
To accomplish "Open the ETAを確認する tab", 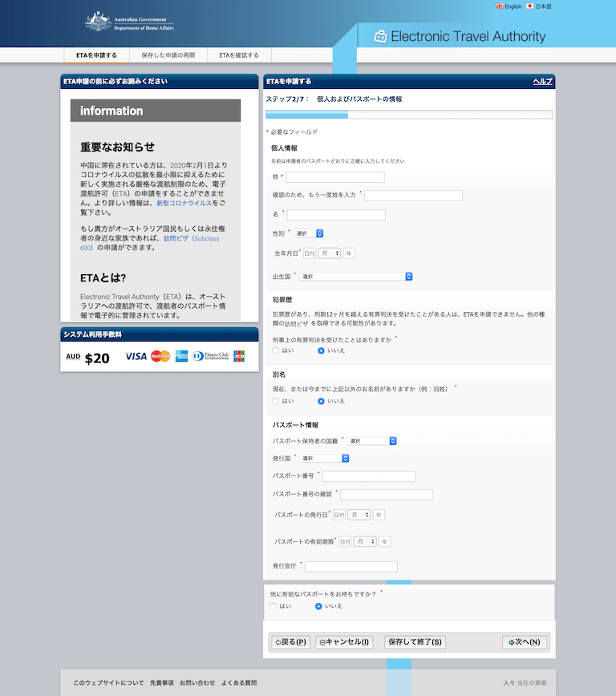I will pyautogui.click(x=239, y=55).
